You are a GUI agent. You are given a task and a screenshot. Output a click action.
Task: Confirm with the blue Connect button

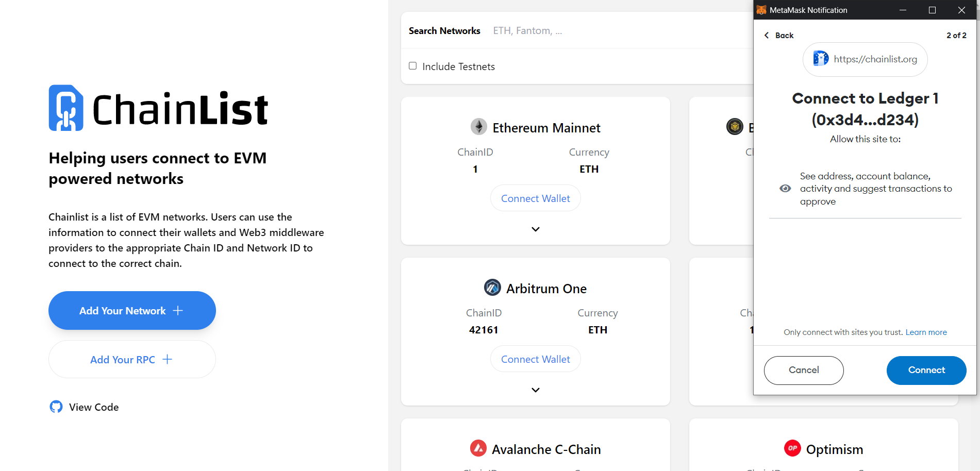(926, 370)
